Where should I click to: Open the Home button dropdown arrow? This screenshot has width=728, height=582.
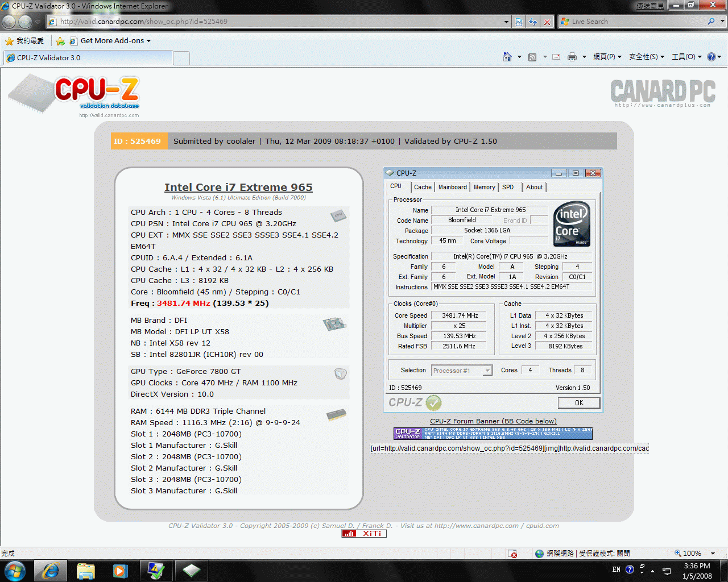[x=519, y=57]
